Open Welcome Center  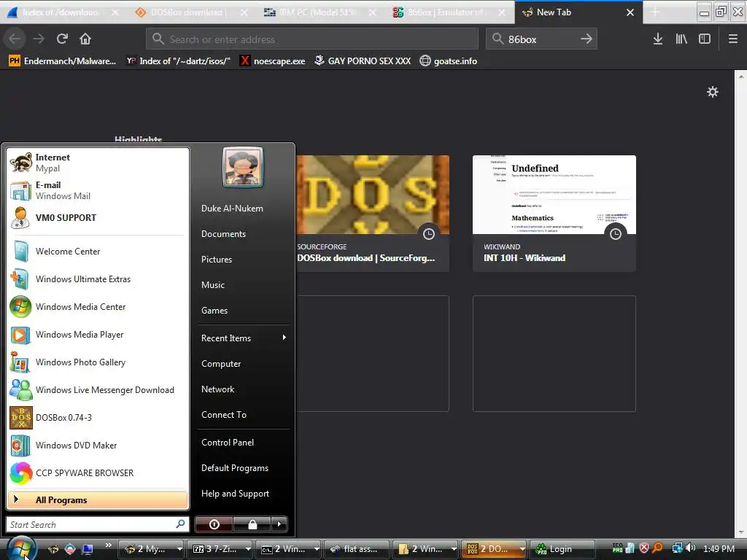coord(98,252)
